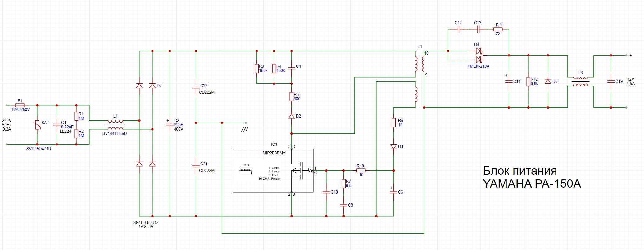
Task: Click electrolytic capacitor C2 symbol
Action: point(170,125)
